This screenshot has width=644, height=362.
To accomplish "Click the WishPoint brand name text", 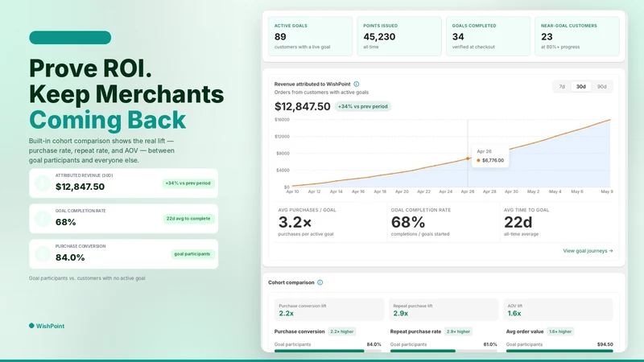I will 50,327.
